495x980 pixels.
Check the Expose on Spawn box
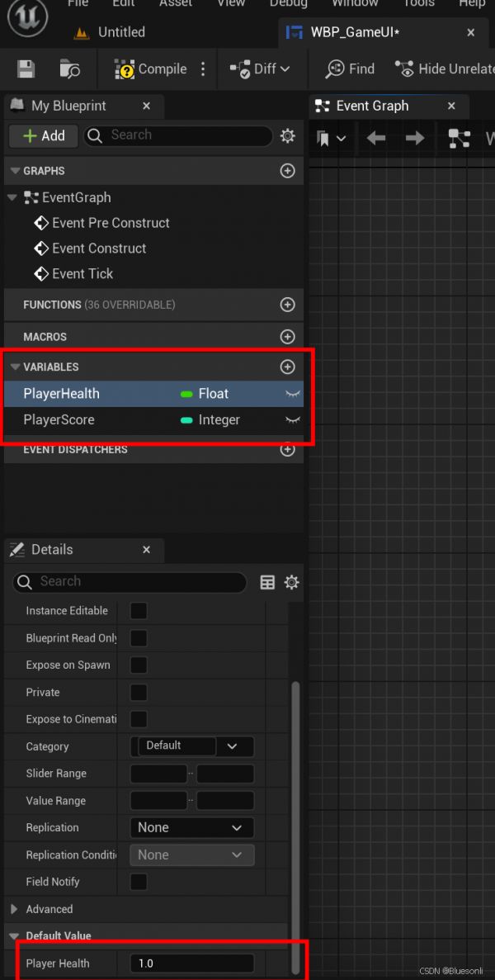[x=139, y=665]
